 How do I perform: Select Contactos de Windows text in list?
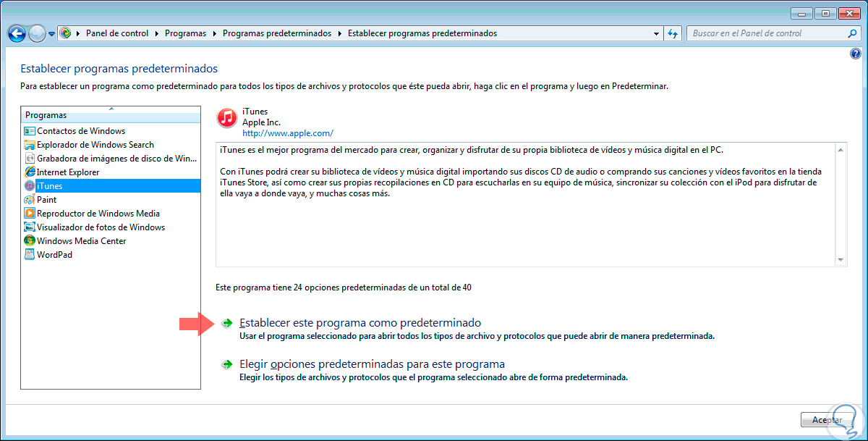[x=81, y=131]
